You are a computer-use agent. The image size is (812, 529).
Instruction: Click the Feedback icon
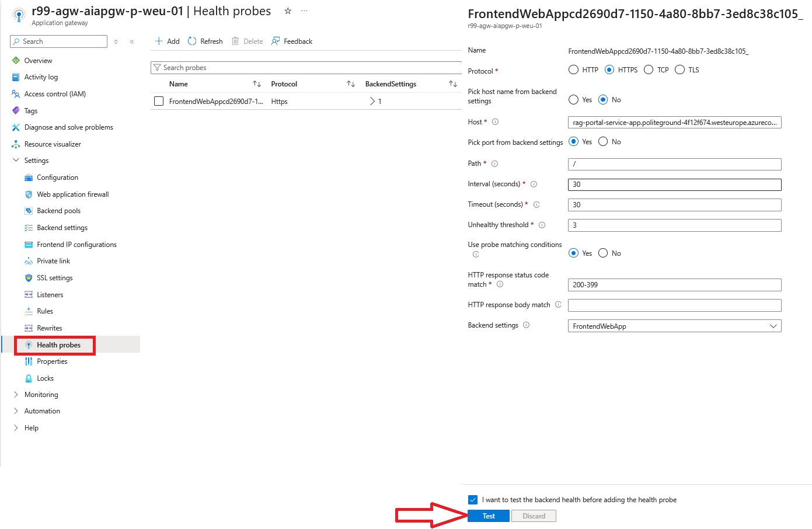click(276, 41)
